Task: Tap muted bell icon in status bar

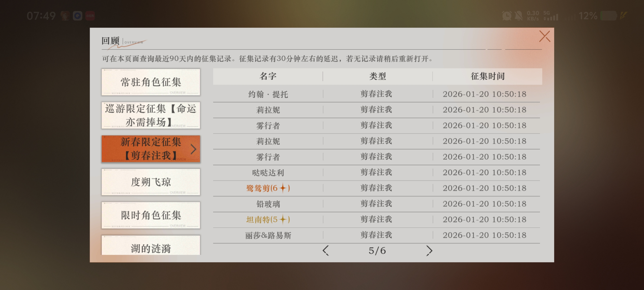Action: (x=519, y=16)
